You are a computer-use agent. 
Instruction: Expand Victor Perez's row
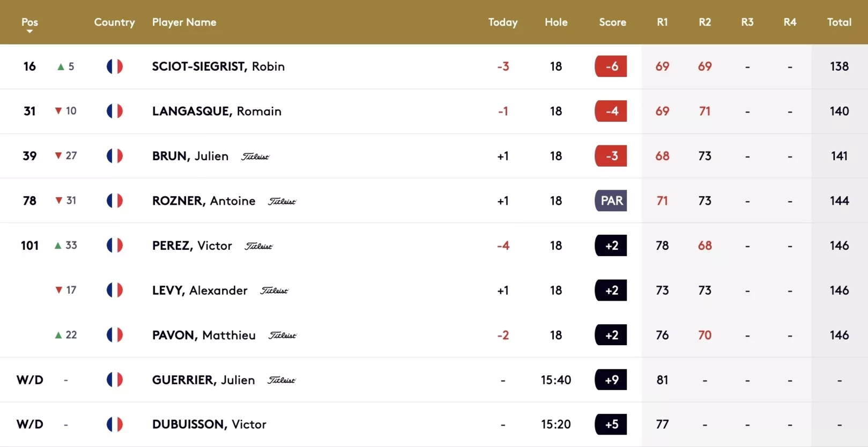(x=434, y=245)
